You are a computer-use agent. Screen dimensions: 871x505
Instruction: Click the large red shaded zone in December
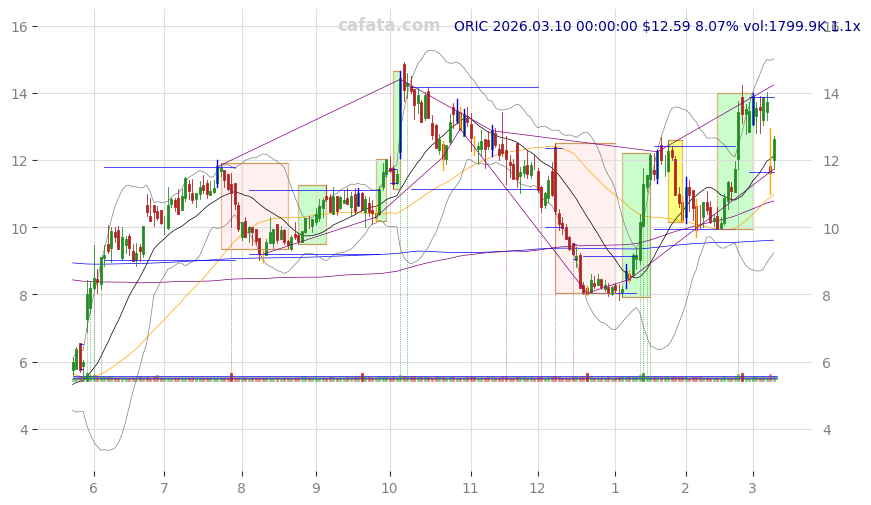(585, 218)
